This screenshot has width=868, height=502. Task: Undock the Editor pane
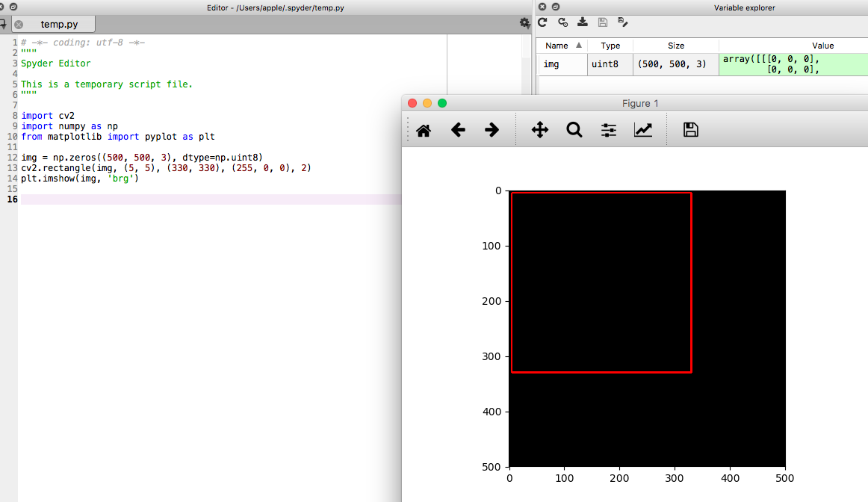click(13, 7)
